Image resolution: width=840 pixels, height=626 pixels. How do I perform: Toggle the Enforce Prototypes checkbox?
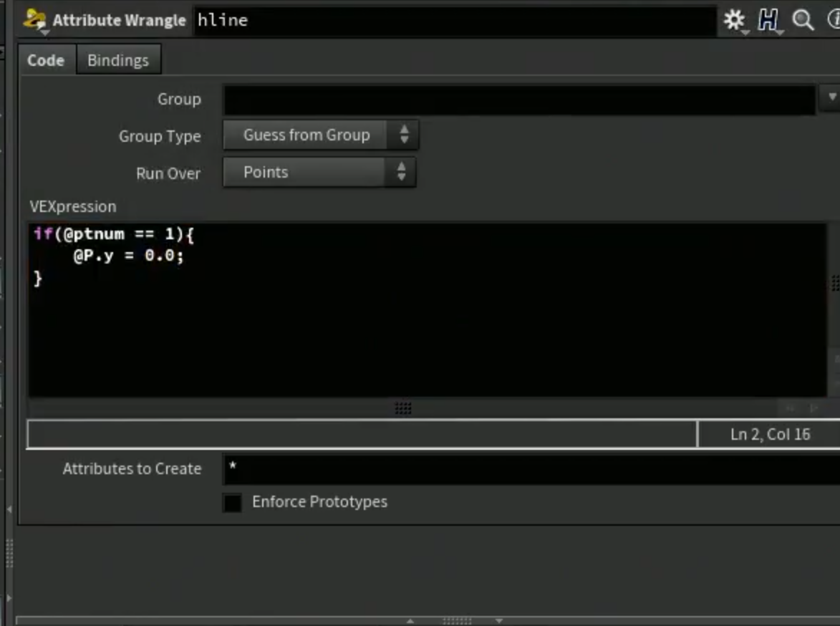[232, 503]
